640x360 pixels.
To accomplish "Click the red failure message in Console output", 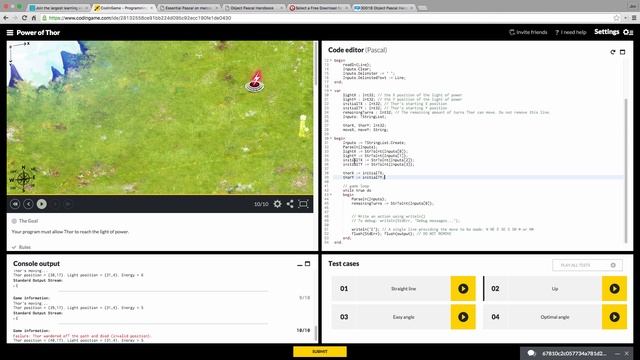I will click(x=82, y=336).
